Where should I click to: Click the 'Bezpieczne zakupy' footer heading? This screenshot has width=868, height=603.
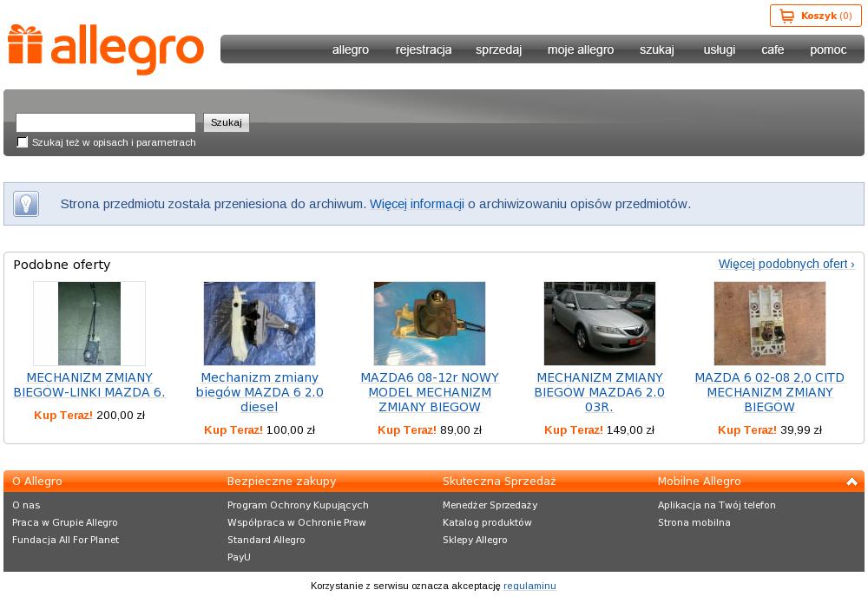282,482
